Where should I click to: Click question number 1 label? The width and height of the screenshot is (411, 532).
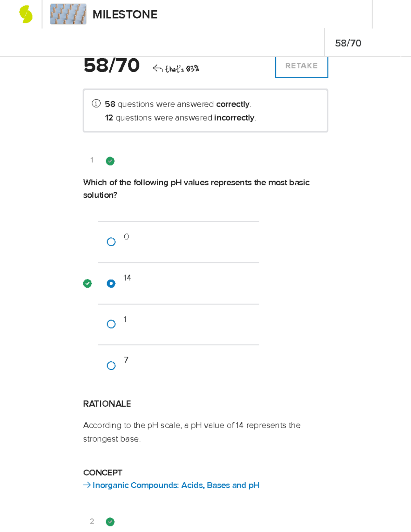point(92,160)
